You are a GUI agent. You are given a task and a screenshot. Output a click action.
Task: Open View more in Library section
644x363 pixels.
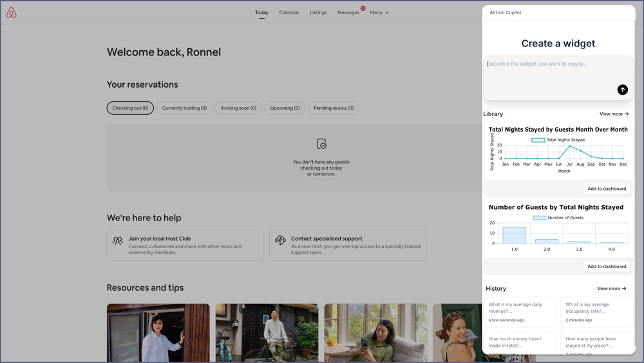pyautogui.click(x=614, y=114)
